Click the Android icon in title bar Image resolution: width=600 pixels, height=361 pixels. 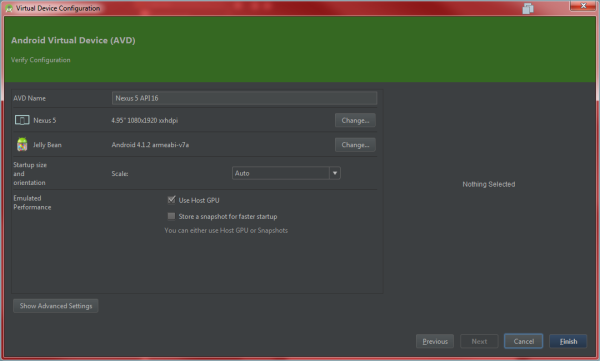[9, 8]
